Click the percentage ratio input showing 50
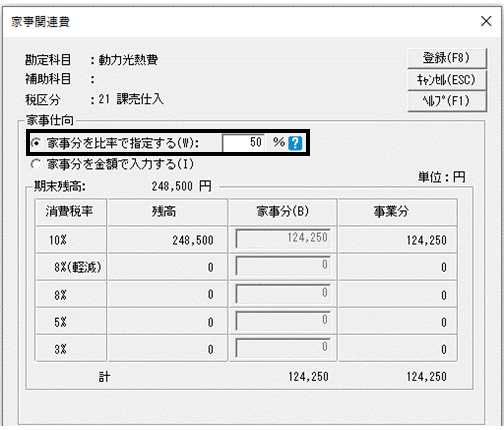 [244, 143]
